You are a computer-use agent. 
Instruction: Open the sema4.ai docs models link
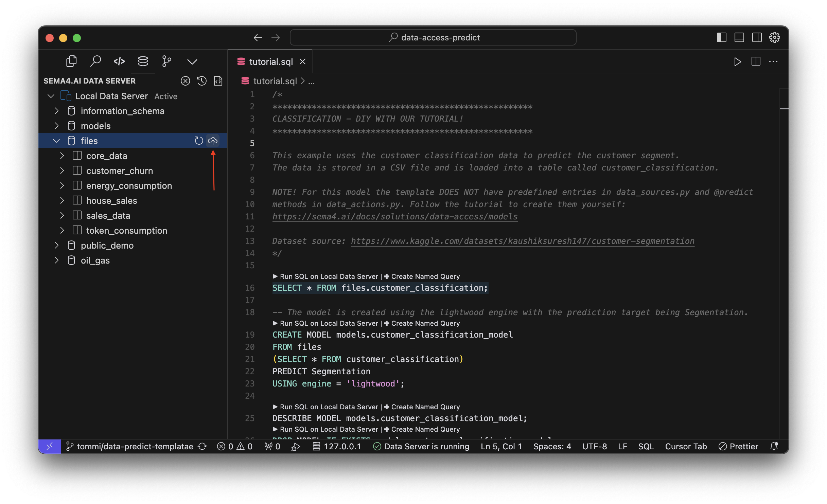click(395, 216)
